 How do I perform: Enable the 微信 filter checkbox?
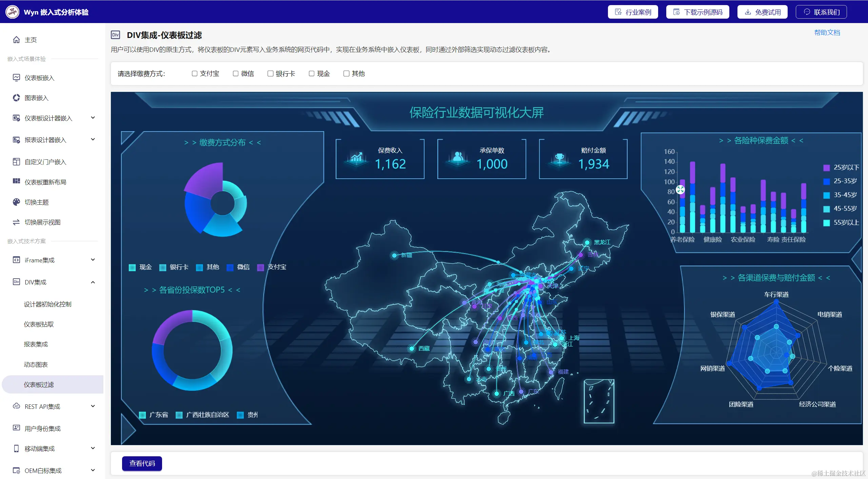point(236,74)
